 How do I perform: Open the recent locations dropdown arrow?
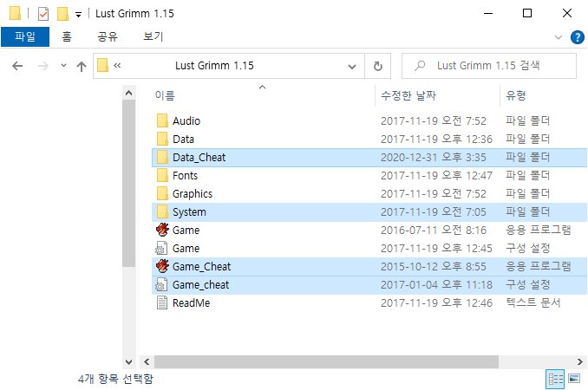pyautogui.click(x=63, y=66)
